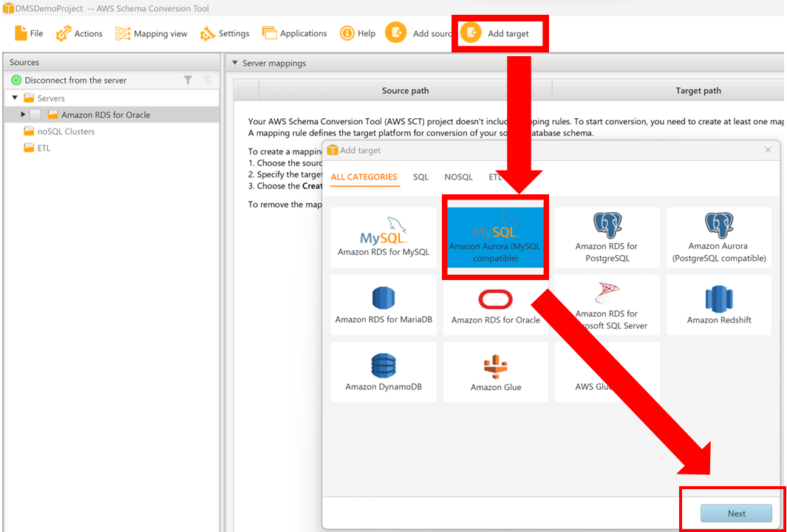Open the Applications menu
Image resolution: width=787 pixels, height=532 pixels.
click(295, 34)
